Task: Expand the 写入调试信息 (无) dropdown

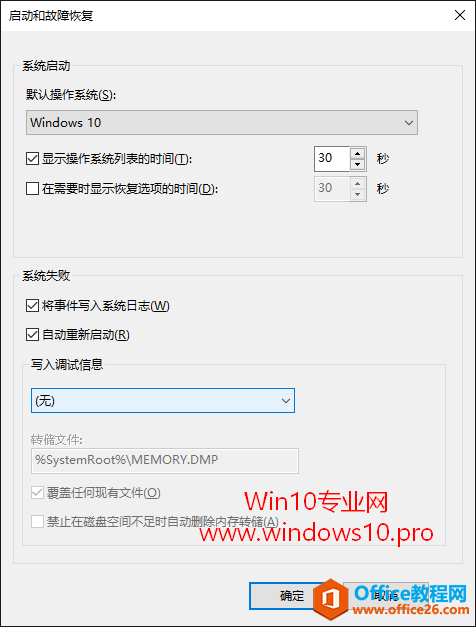Action: (x=163, y=400)
